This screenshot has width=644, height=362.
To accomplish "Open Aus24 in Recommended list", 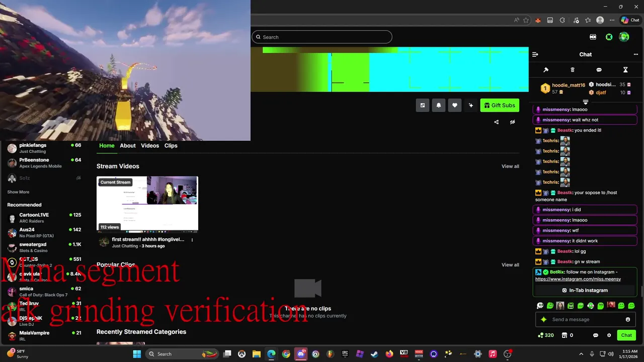I will (44, 232).
